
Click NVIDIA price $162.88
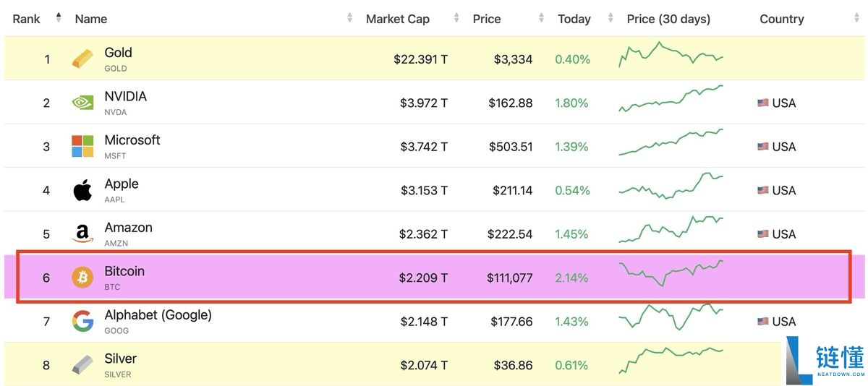[x=510, y=103]
